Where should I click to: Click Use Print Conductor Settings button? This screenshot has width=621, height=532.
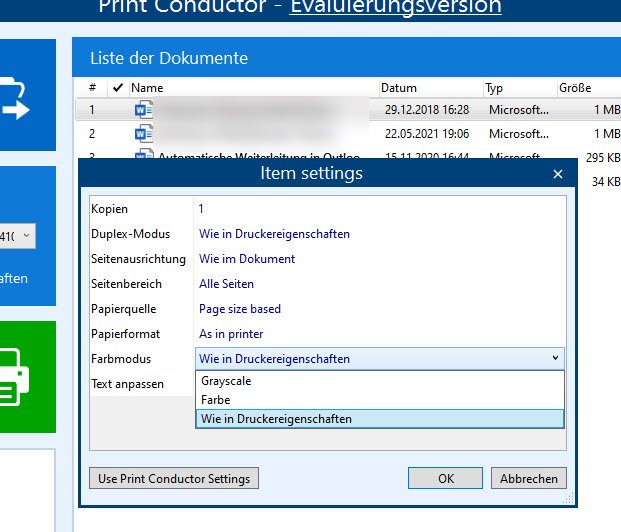pos(174,479)
